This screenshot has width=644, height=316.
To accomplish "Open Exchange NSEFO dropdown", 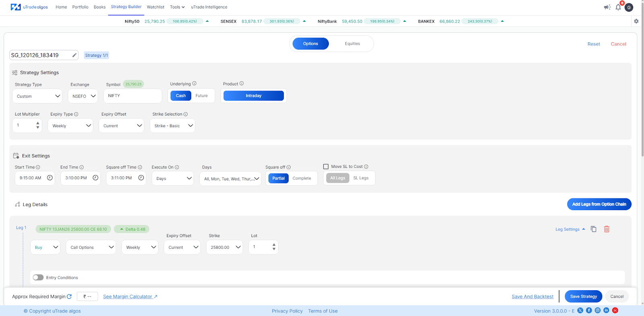I will 83,96.
